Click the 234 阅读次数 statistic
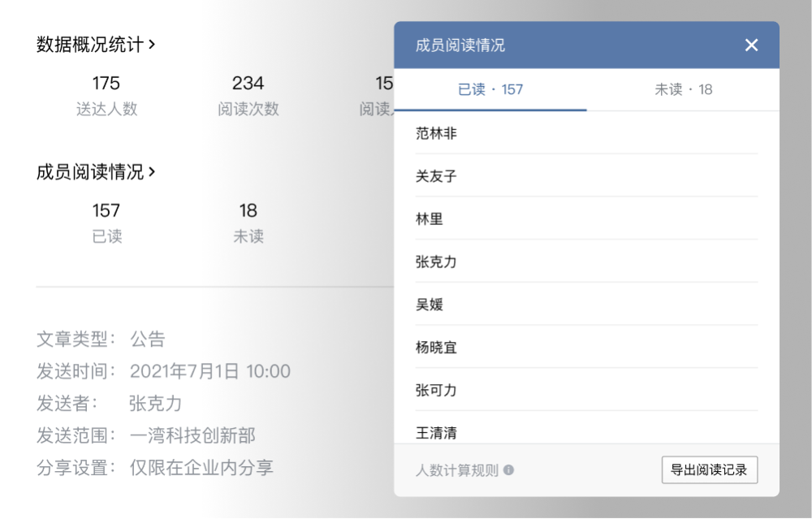Viewport: 812px width, 519px height. (248, 95)
